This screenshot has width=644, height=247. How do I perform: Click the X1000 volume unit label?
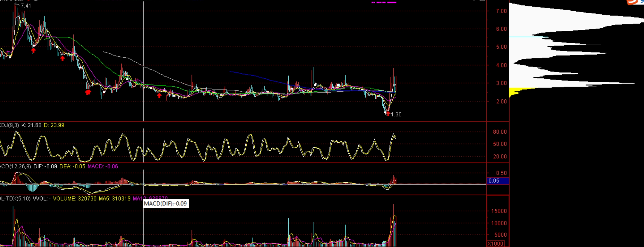click(x=495, y=244)
